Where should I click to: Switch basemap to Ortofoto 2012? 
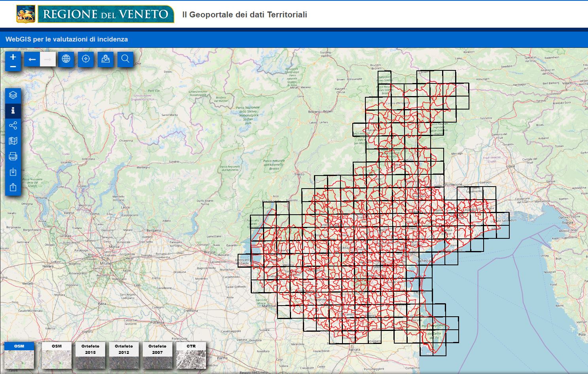tap(124, 355)
